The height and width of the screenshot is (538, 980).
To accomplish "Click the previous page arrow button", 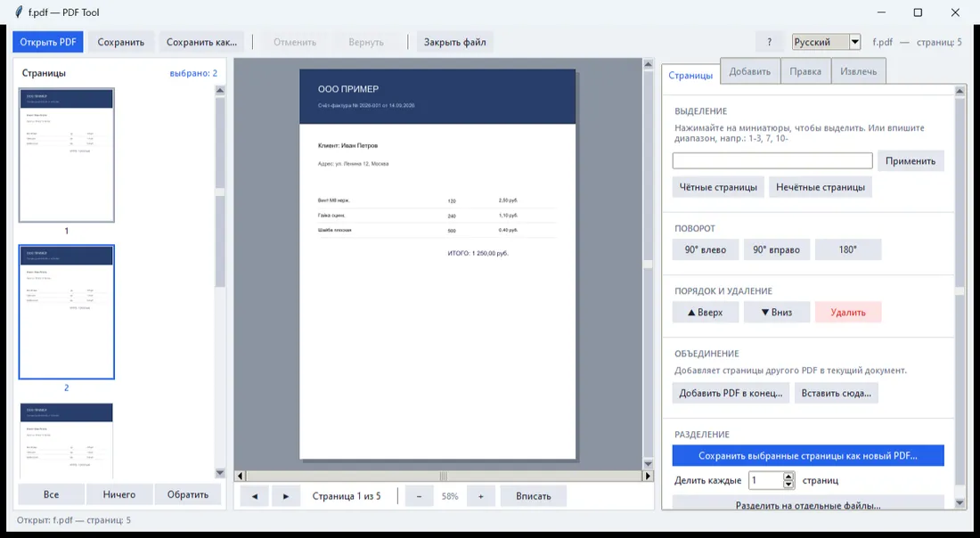I will tap(255, 496).
